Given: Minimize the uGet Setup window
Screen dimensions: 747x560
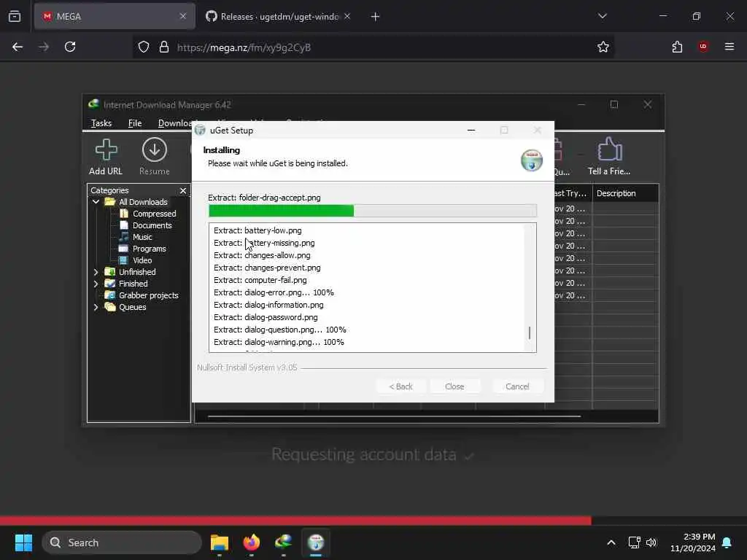Looking at the screenshot, I should [471, 130].
